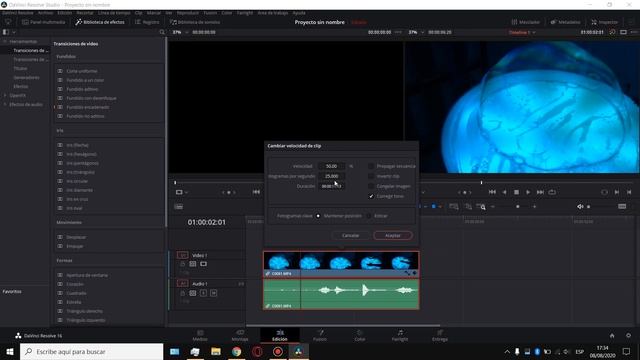Select Fundido a un color transition
Viewport: 640px width, 360px height.
(x=85, y=80)
